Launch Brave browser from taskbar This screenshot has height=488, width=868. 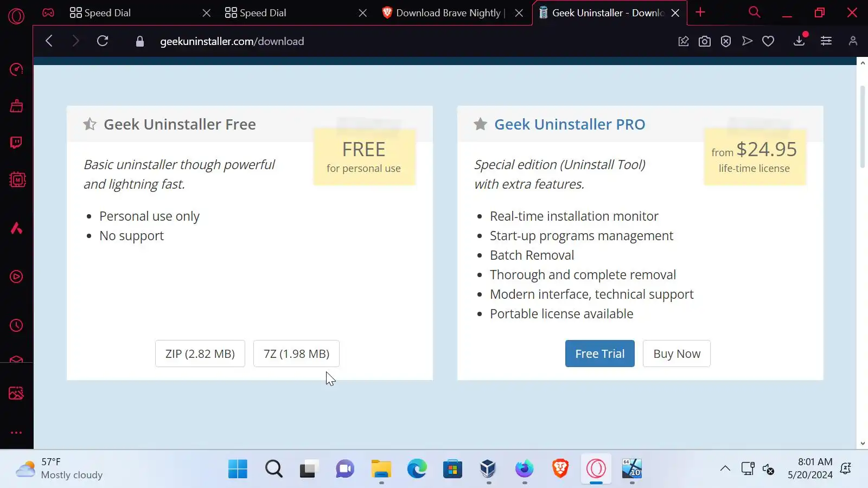(x=560, y=468)
